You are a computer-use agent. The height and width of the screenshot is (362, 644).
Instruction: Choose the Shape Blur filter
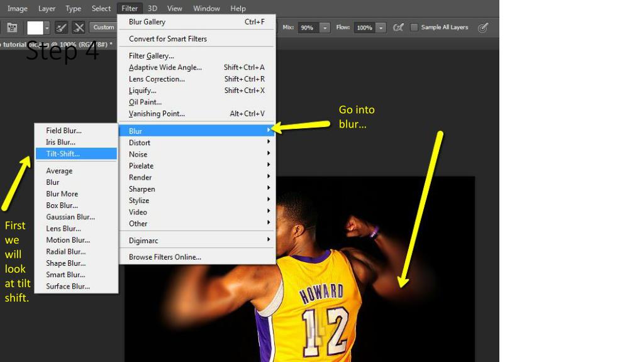pos(76,263)
